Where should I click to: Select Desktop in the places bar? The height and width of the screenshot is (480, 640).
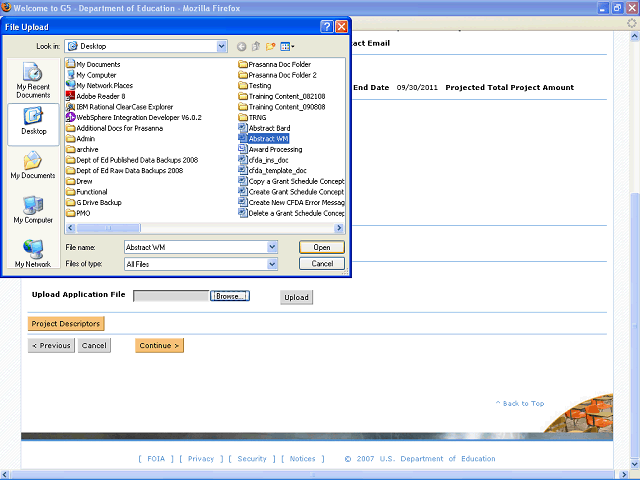(x=33, y=124)
